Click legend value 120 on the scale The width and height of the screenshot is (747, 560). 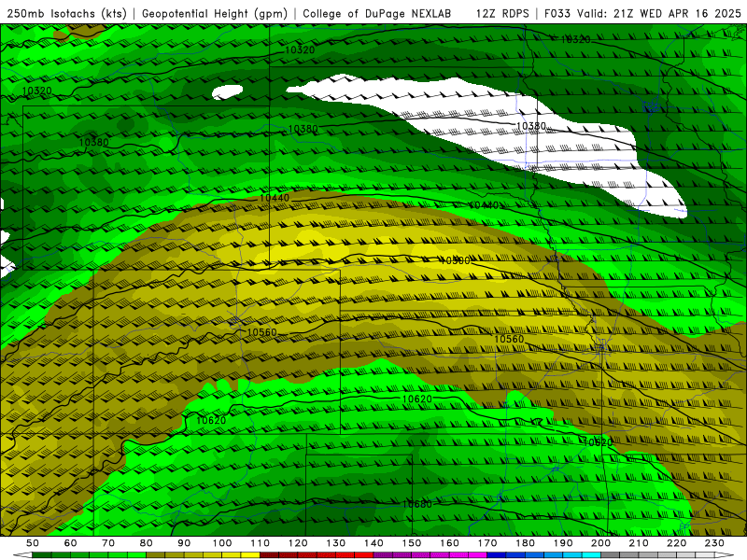pyautogui.click(x=298, y=543)
